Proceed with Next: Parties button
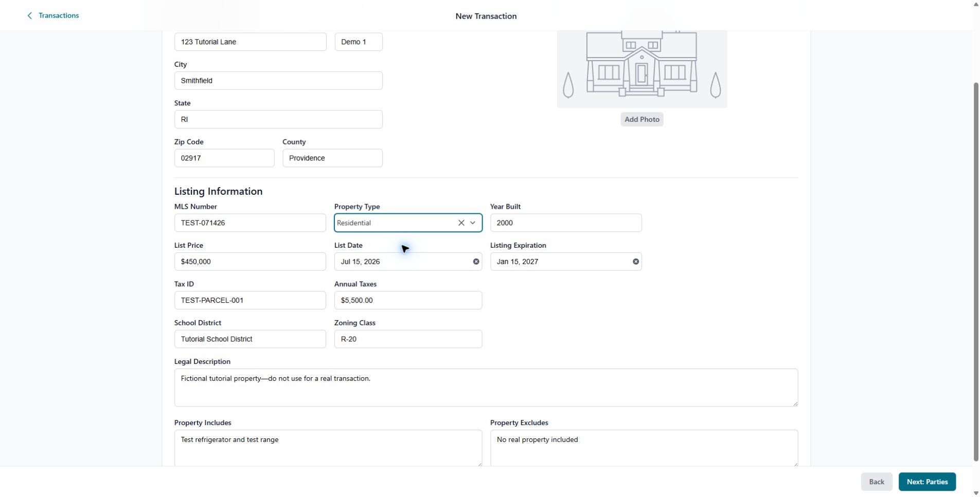 pos(927,482)
